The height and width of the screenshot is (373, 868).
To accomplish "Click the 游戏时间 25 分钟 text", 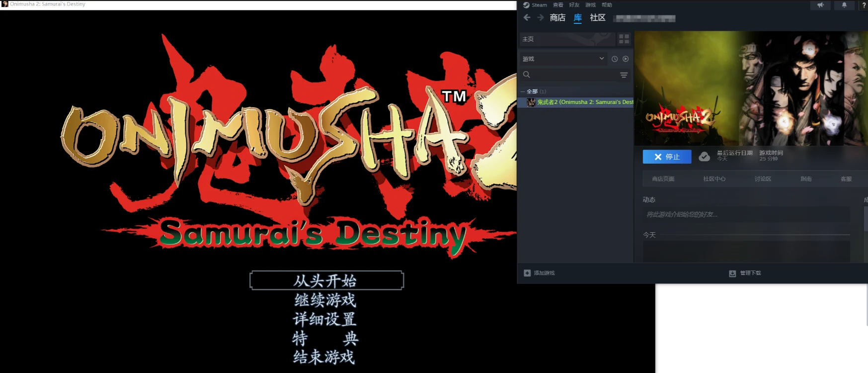I will click(x=771, y=156).
